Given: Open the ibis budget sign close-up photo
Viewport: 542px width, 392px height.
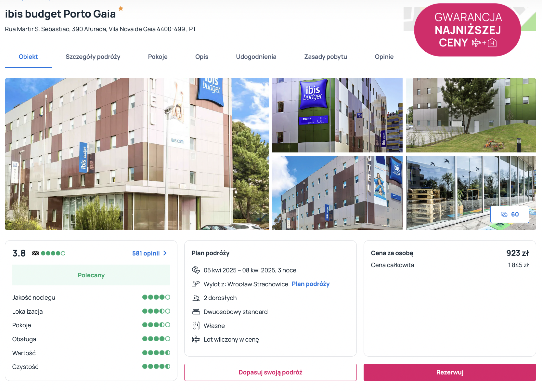Looking at the screenshot, I should (337, 115).
